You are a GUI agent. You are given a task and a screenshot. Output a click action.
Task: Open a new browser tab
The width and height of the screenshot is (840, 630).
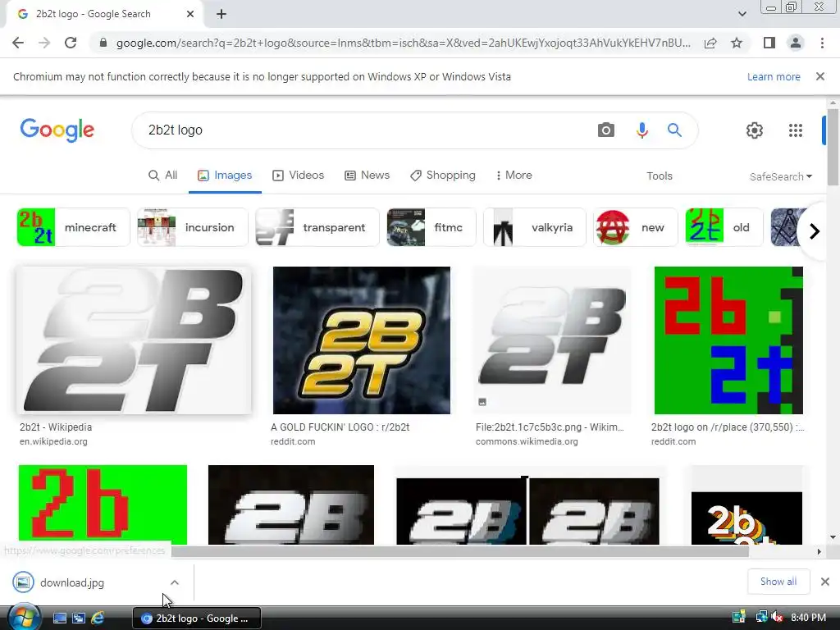coord(221,14)
